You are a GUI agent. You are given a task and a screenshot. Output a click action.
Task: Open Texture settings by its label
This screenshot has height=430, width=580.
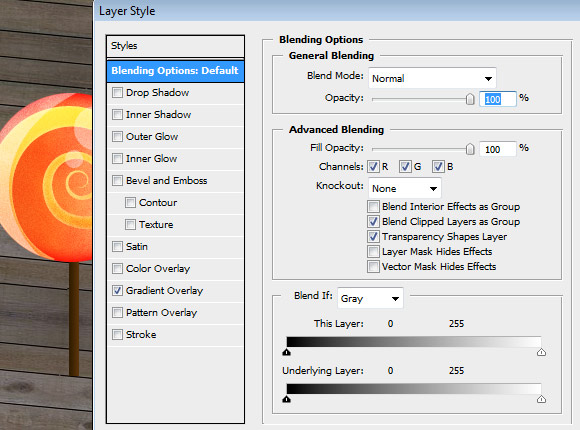click(156, 225)
